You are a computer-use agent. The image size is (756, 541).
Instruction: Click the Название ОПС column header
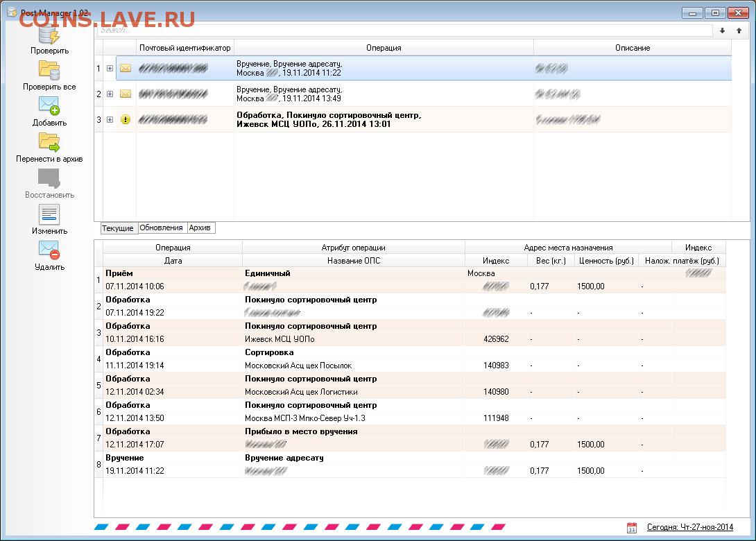354,260
